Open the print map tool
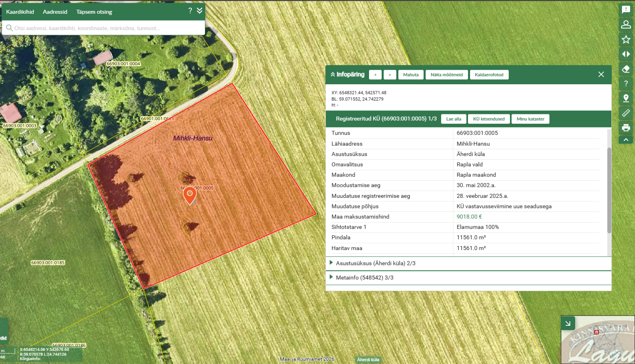 click(x=626, y=128)
